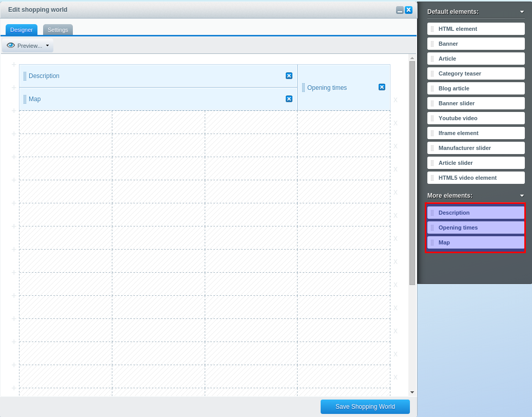Remove the Opening times block from grid

pos(382,87)
